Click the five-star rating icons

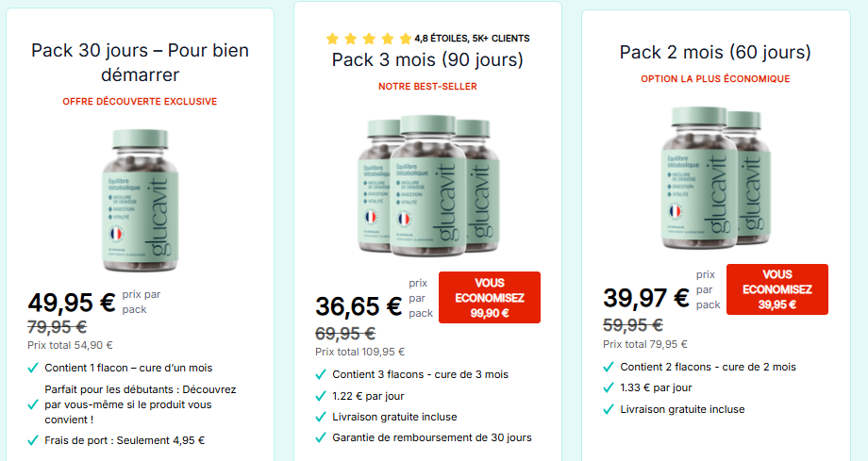click(369, 39)
